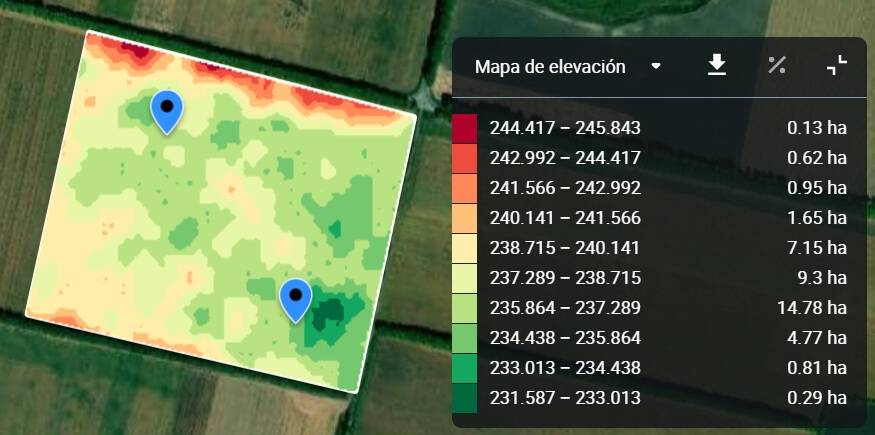
Task: Click light orange swatch for 240.141 – 241.566
Action: click(x=465, y=218)
